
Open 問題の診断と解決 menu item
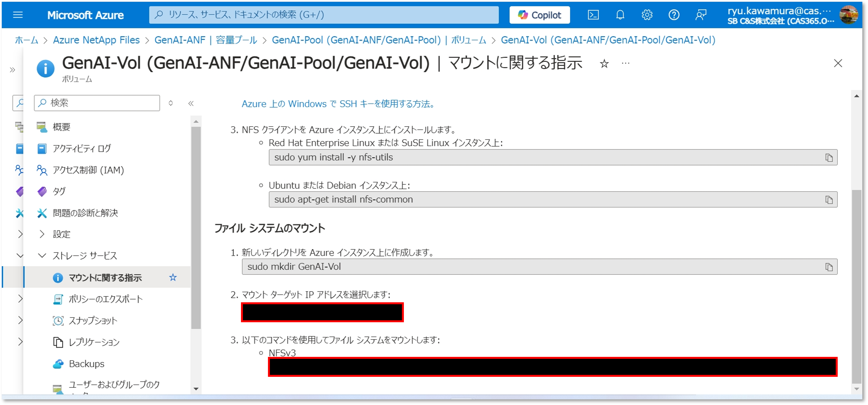85,213
